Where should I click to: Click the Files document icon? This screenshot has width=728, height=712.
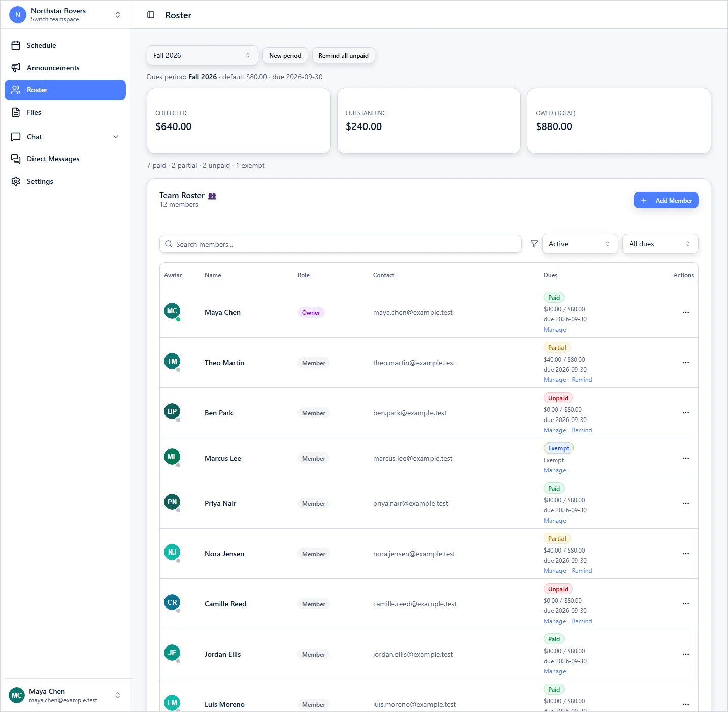16,112
